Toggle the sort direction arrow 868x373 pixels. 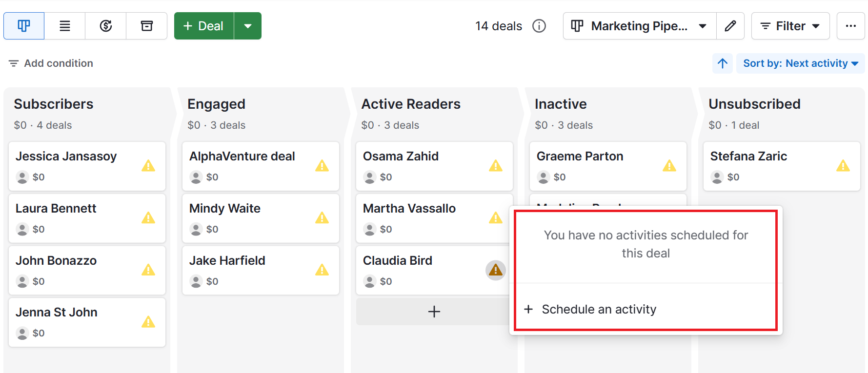(723, 63)
